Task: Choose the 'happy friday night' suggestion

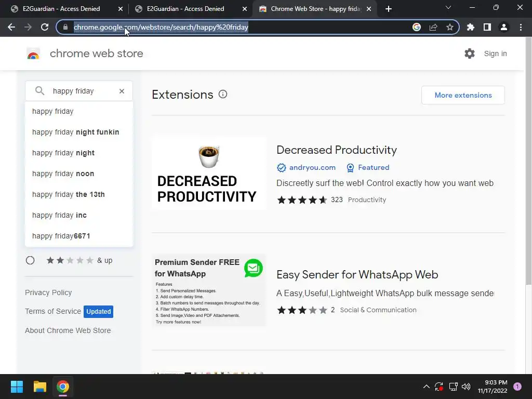Action: (x=79, y=153)
